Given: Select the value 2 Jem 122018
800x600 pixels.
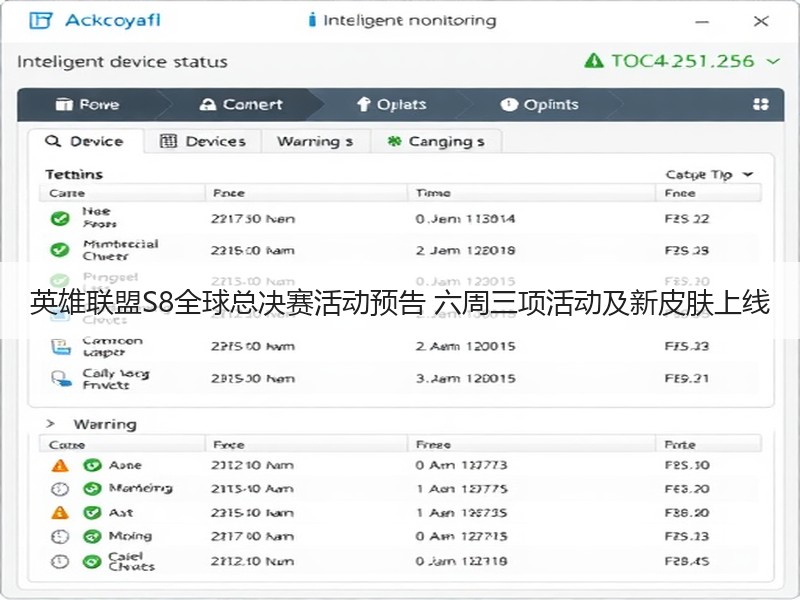Looking at the screenshot, I should click(465, 251).
